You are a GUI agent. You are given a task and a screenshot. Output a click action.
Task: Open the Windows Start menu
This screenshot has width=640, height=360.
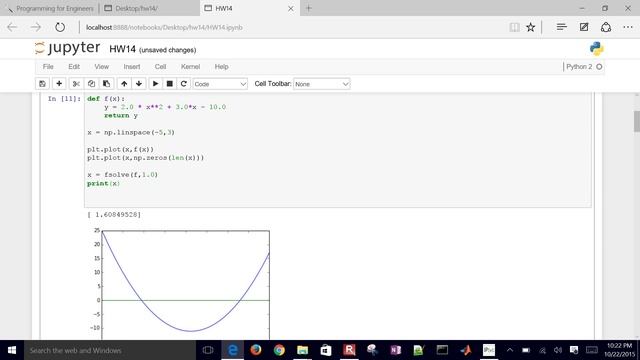12,350
